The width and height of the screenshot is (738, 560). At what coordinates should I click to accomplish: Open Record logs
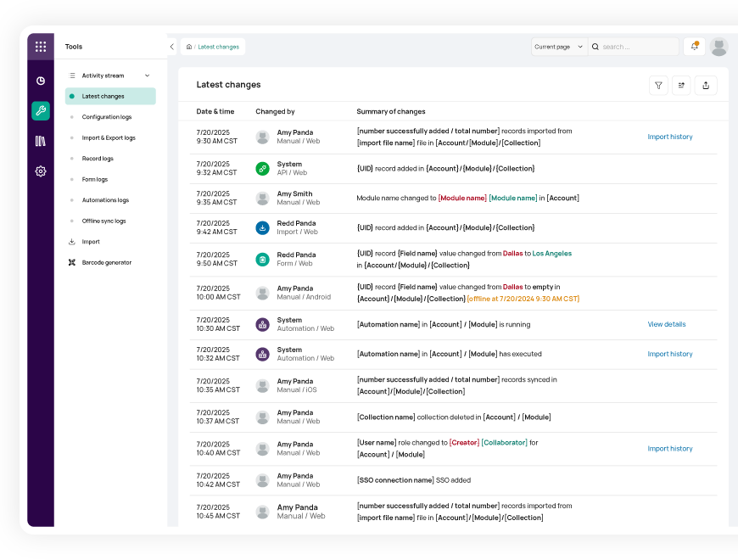click(x=98, y=158)
